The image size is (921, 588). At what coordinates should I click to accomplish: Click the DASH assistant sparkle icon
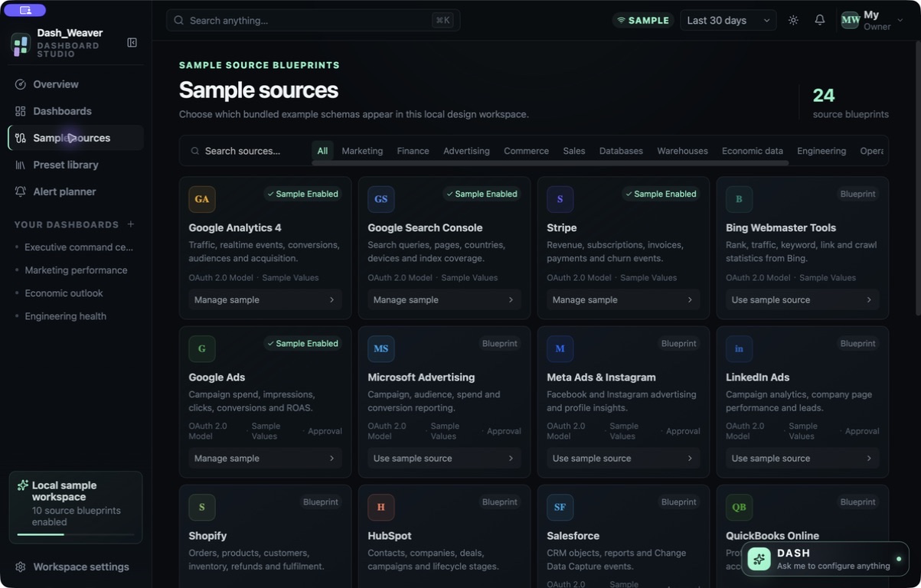click(x=759, y=559)
